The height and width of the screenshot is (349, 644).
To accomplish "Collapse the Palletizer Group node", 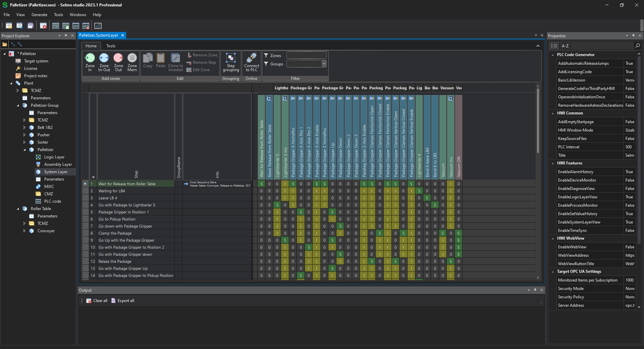I will click(18, 105).
